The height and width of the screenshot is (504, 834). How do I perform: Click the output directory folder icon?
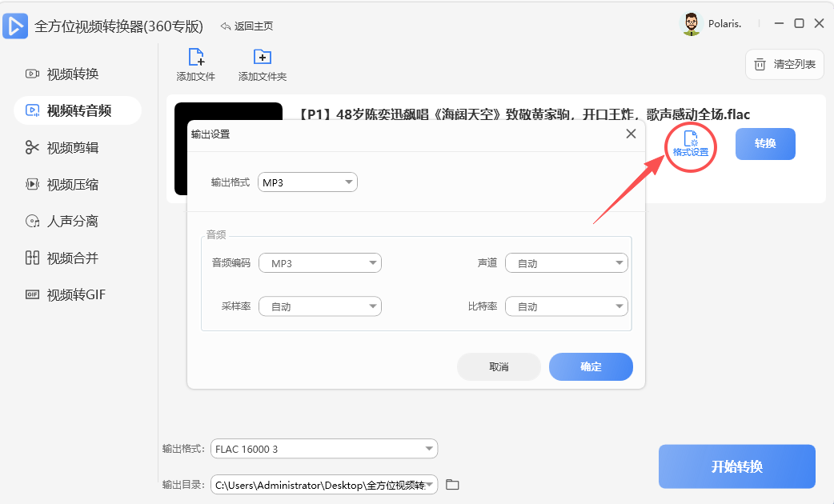(x=453, y=485)
